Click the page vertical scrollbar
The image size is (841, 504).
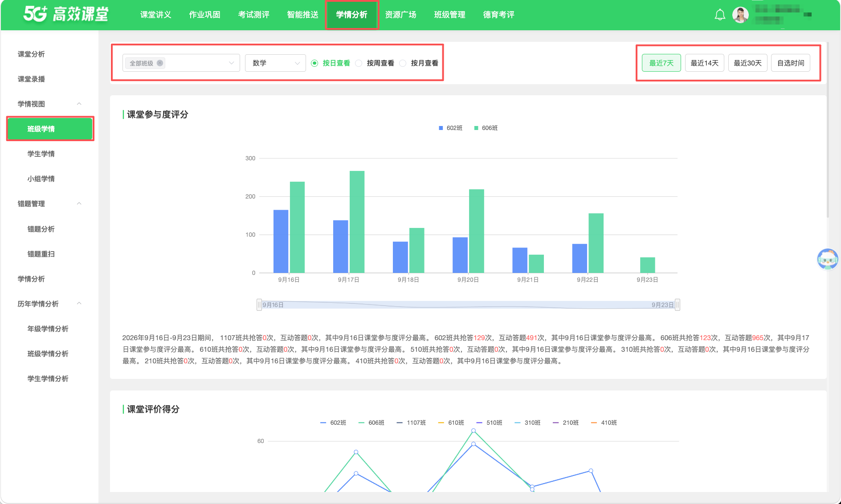pyautogui.click(x=828, y=130)
